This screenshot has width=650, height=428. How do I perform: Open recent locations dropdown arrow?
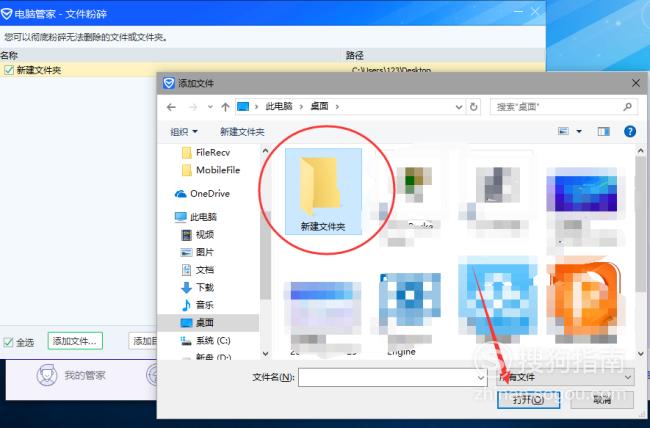(210, 107)
